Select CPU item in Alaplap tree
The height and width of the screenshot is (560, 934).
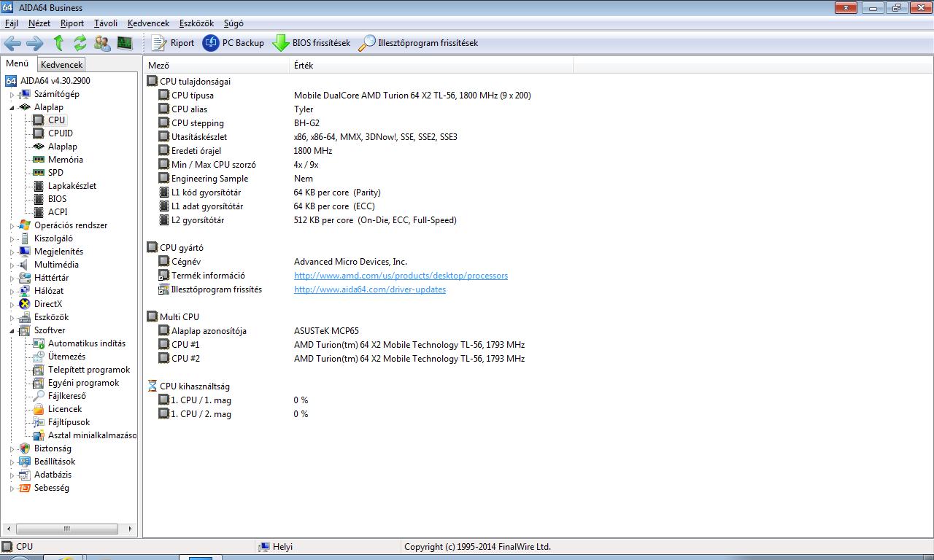pyautogui.click(x=57, y=120)
